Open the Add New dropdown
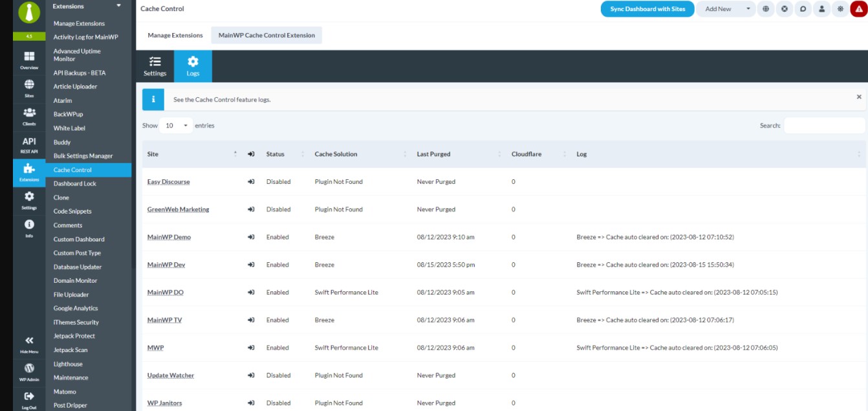The height and width of the screenshot is (411, 868). 726,9
